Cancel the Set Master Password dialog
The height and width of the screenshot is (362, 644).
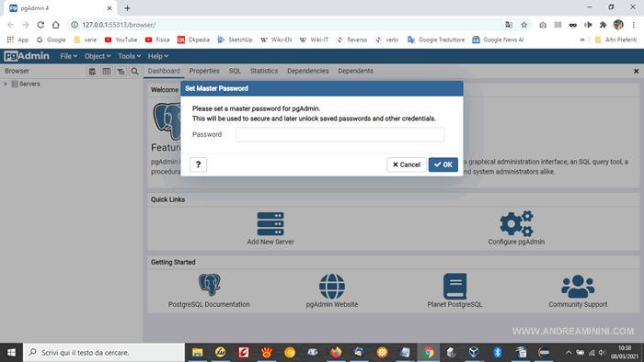(407, 164)
